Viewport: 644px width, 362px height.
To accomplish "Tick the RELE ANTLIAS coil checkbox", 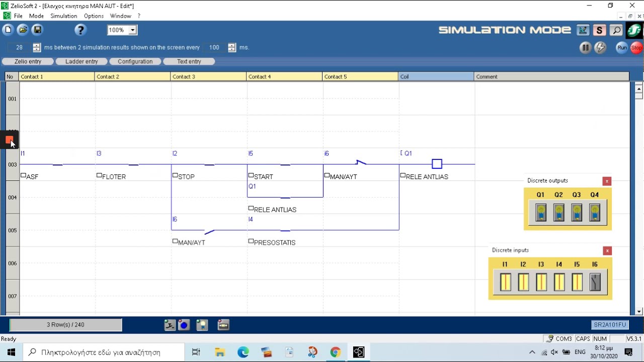I will [x=403, y=175].
